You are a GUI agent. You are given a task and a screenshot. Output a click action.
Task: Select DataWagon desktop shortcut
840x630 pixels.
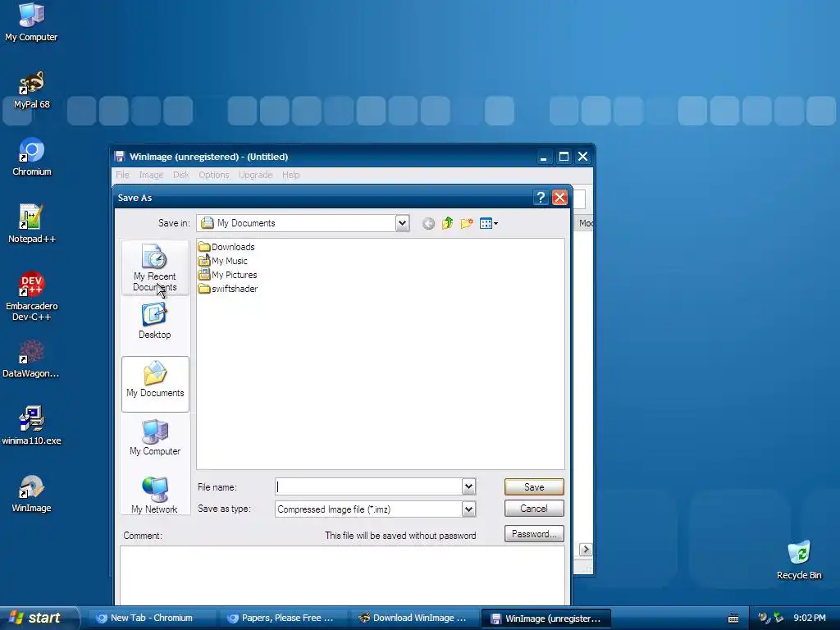pyautogui.click(x=31, y=359)
